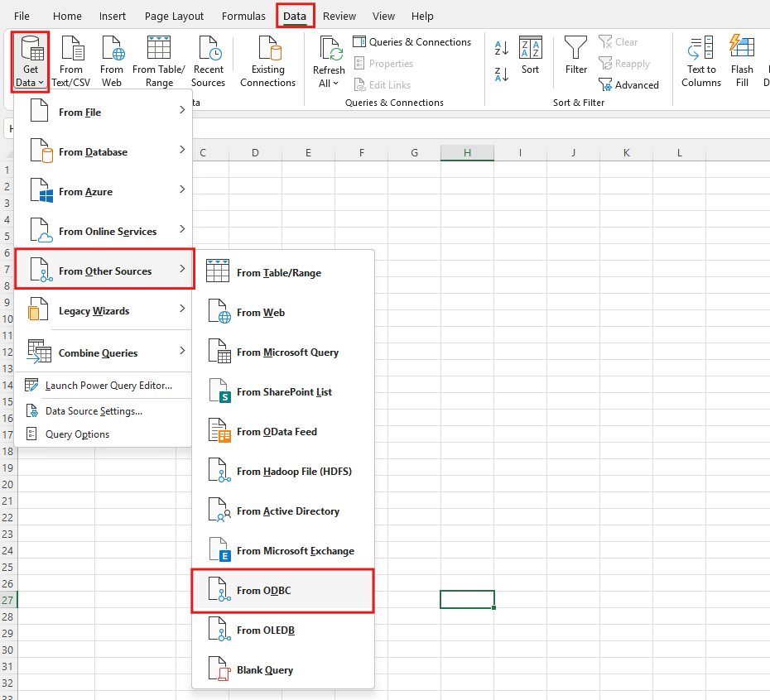This screenshot has width=770, height=700.
Task: Choose From Active Directory
Action: (x=283, y=511)
